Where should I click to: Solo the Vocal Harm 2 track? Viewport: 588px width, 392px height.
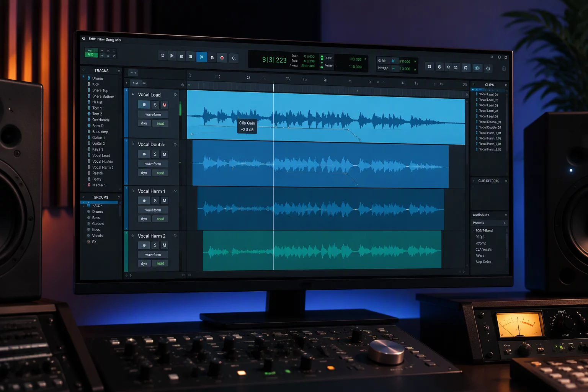(155, 245)
